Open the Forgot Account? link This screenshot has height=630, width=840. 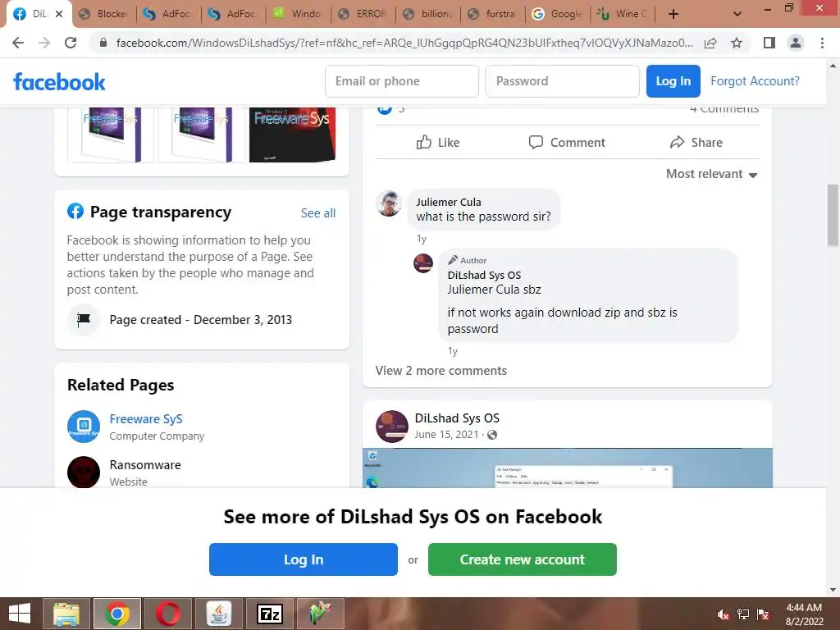pos(755,81)
